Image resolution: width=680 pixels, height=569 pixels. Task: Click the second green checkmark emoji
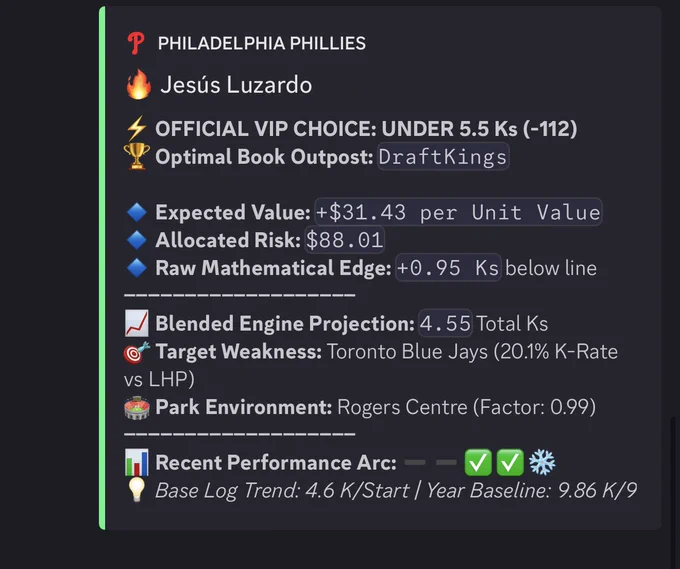pos(510,462)
